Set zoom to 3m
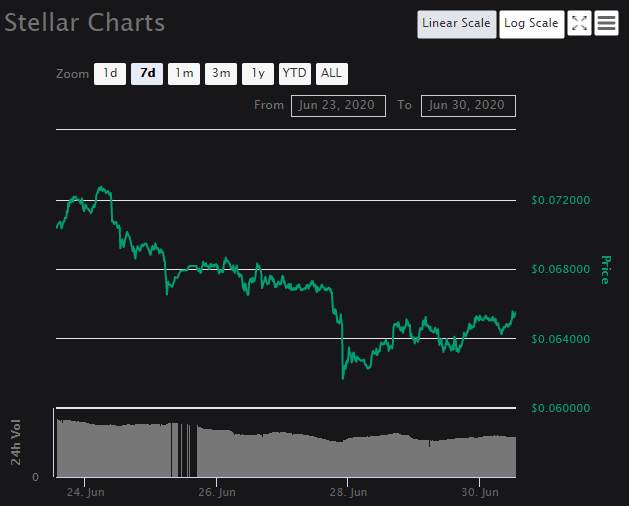Screen dimensions: 629x506 pyautogui.click(x=221, y=74)
